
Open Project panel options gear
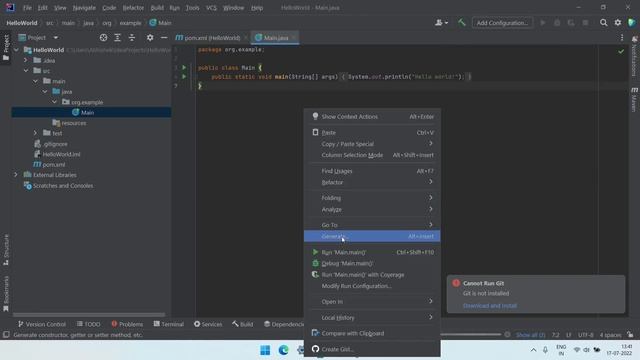(x=150, y=38)
